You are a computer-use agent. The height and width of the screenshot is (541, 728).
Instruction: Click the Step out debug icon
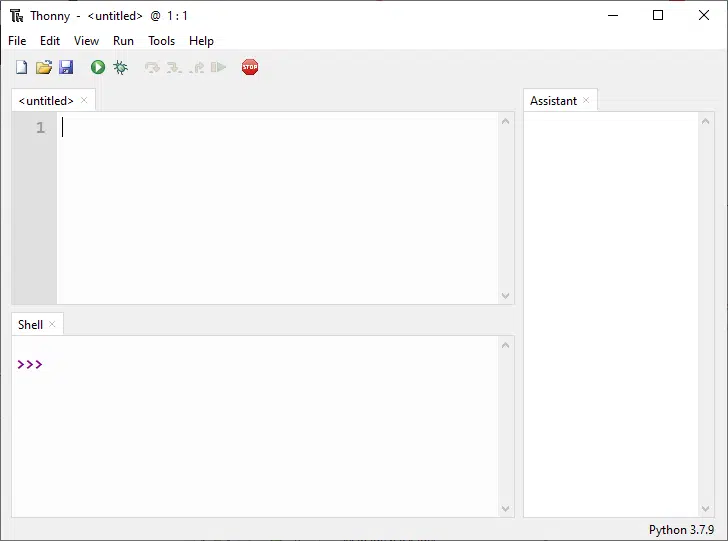pos(197,68)
